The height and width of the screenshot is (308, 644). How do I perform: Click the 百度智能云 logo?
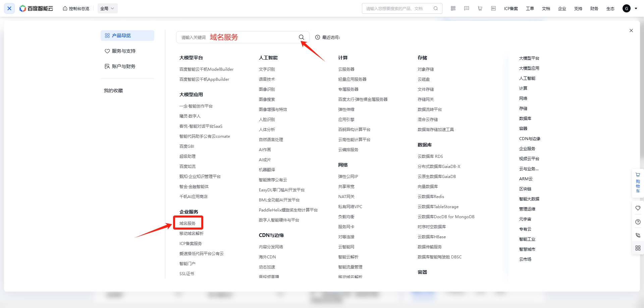pos(36,8)
